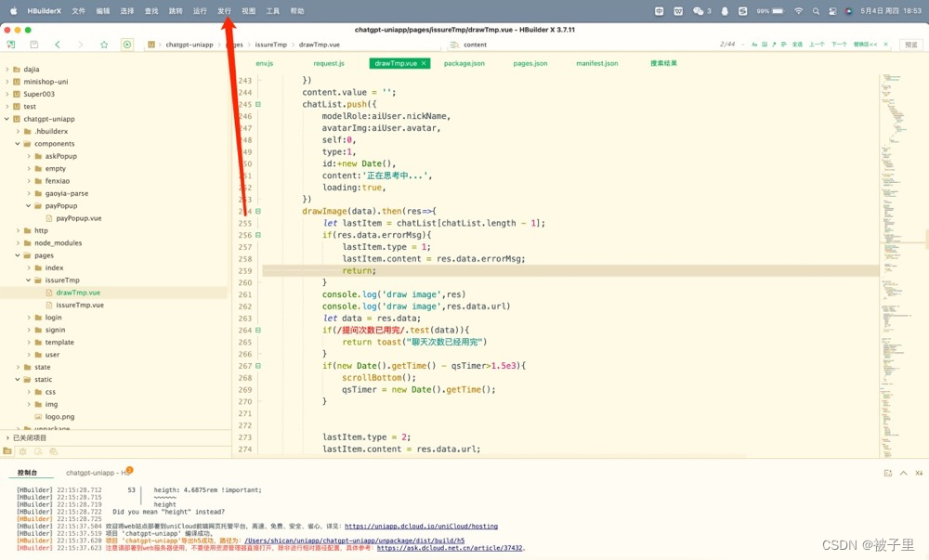Go forward with the right arrow icon
The width and height of the screenshot is (929, 560).
pyautogui.click(x=81, y=45)
